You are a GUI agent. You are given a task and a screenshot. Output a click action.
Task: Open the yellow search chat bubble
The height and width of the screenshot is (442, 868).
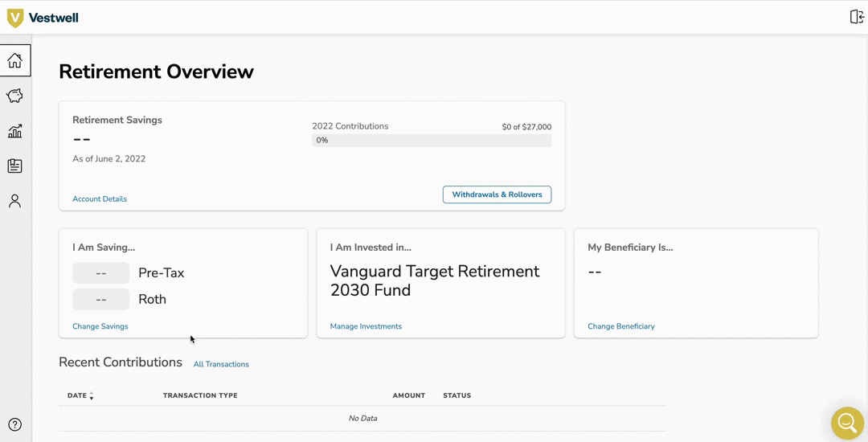pos(847,422)
